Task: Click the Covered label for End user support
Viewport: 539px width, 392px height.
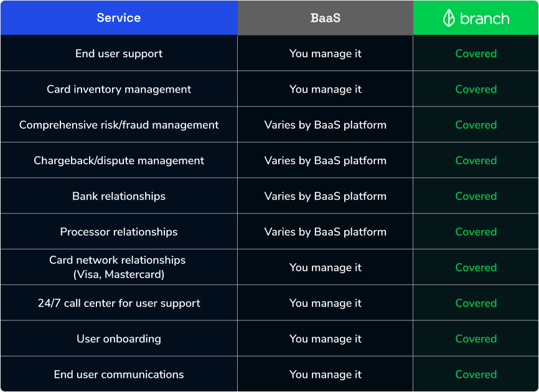Action: [x=476, y=54]
